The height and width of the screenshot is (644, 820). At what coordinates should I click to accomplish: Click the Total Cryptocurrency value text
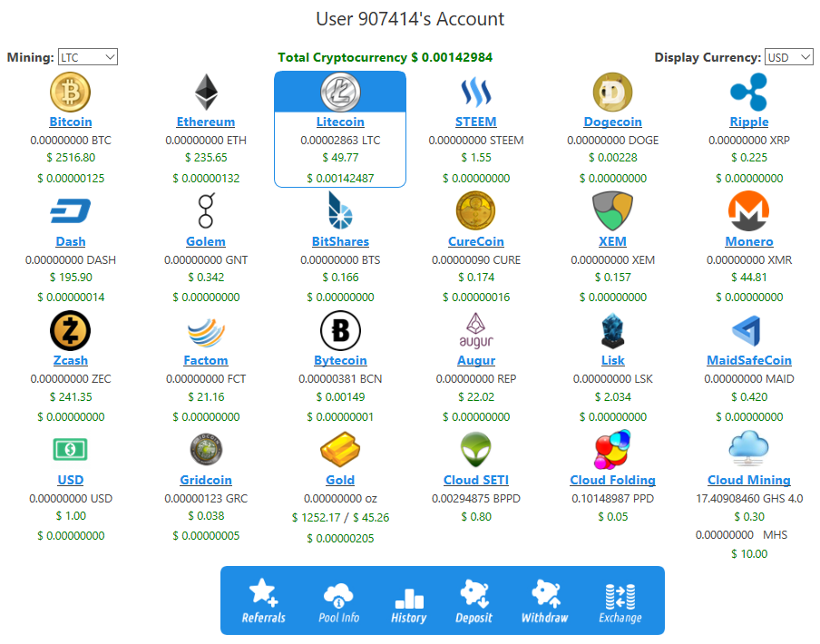click(x=385, y=57)
